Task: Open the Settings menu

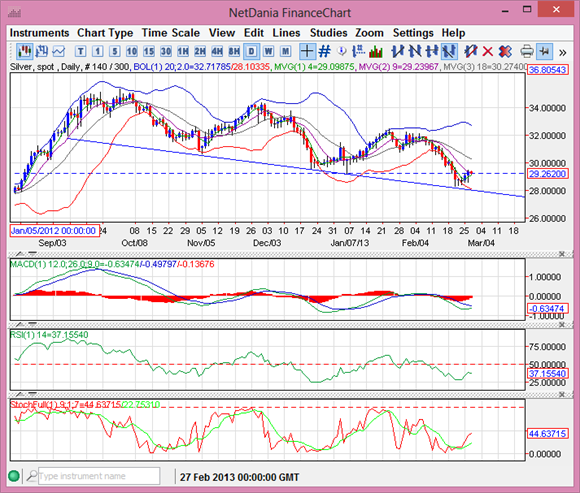Action: coord(413,33)
